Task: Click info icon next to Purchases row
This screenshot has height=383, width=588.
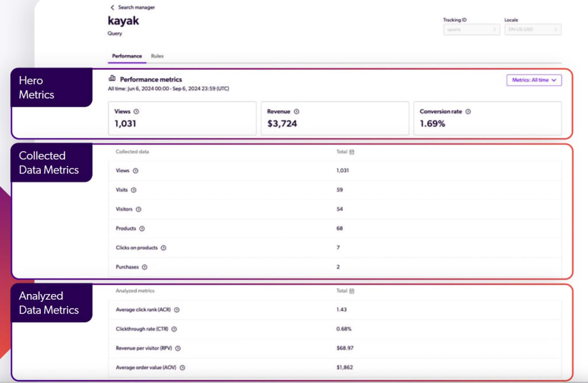Action: [x=145, y=267]
